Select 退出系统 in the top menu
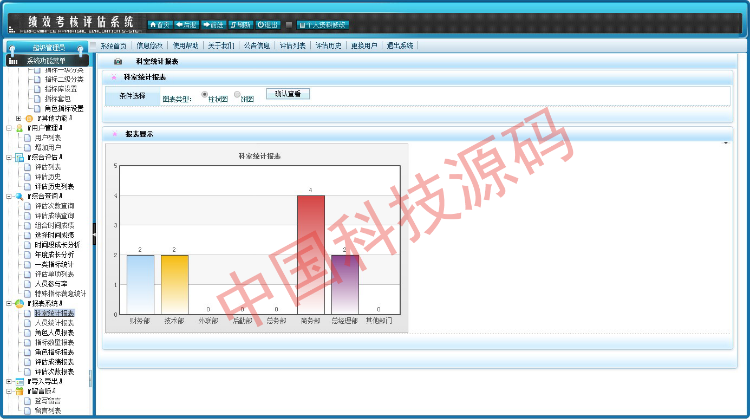The image size is (750, 420). (x=400, y=46)
